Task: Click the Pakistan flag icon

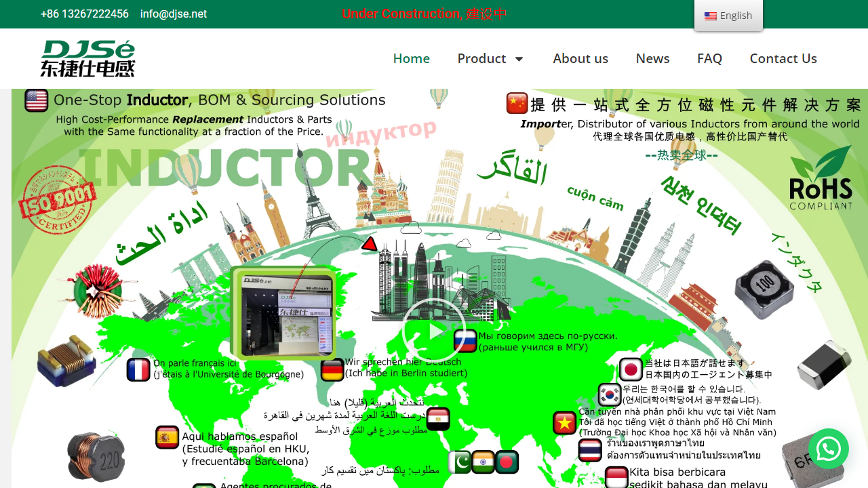Action: (x=460, y=462)
